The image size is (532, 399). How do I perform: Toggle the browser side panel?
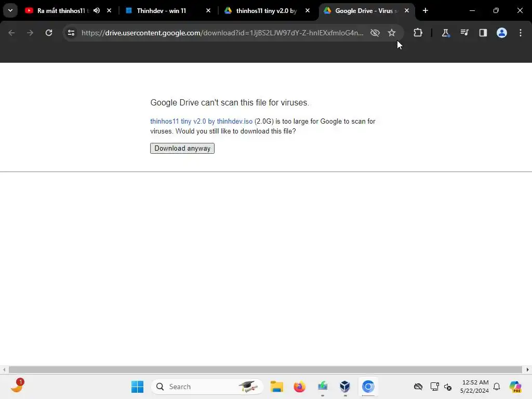pyautogui.click(x=483, y=33)
